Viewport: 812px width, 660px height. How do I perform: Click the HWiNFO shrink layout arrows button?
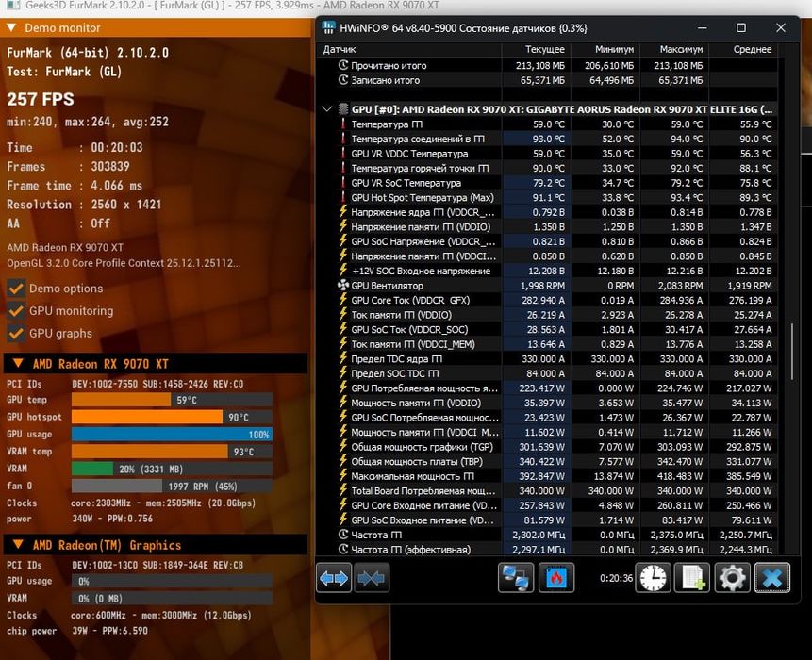coord(372,578)
